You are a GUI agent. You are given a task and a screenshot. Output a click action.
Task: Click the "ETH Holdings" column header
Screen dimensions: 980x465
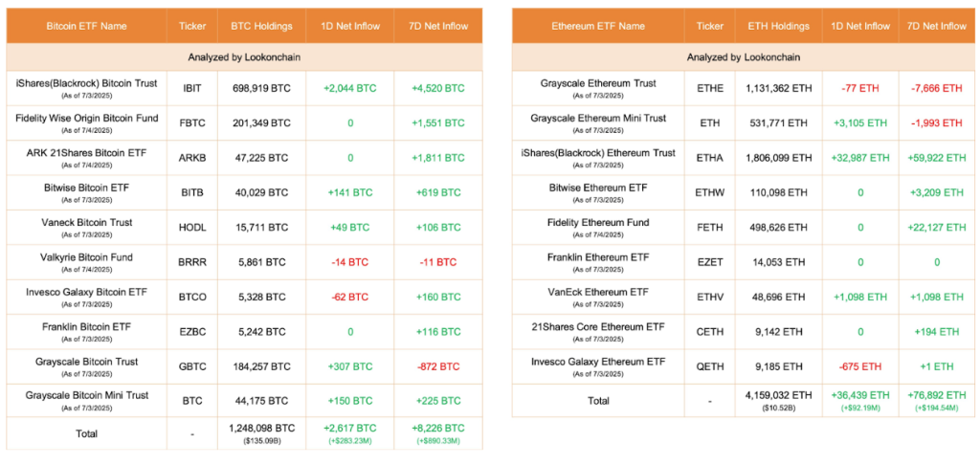[778, 26]
